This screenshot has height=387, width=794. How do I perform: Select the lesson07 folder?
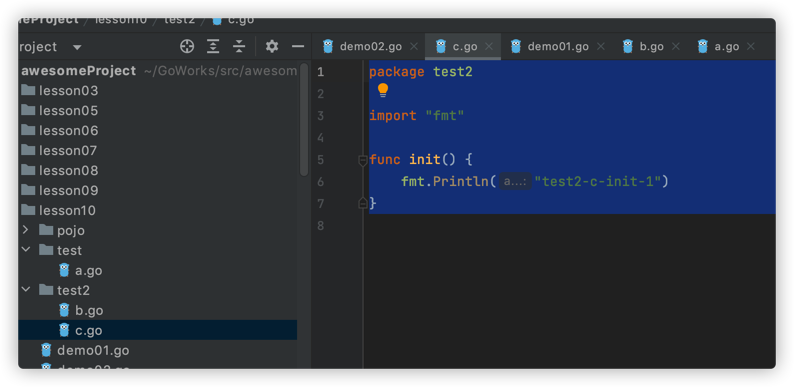coord(157,150)
